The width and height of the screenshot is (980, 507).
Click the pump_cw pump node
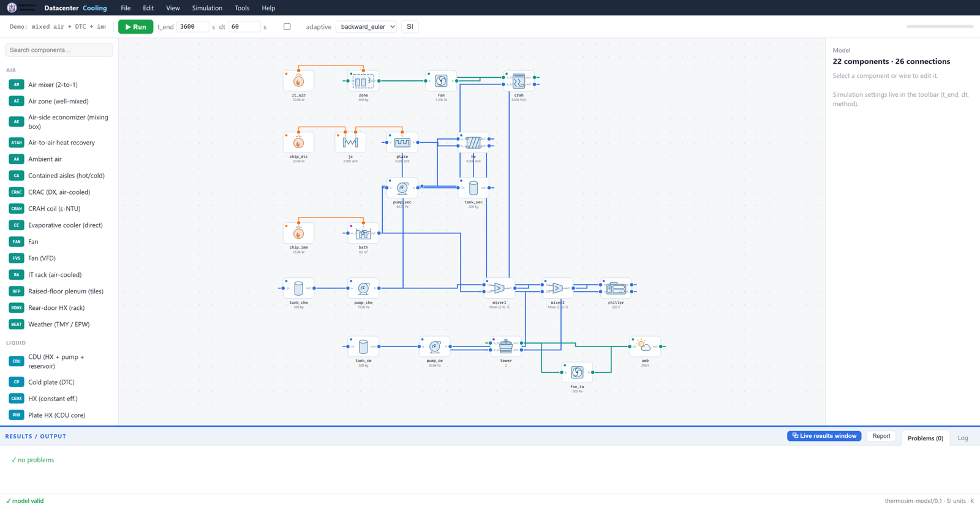coord(434,347)
